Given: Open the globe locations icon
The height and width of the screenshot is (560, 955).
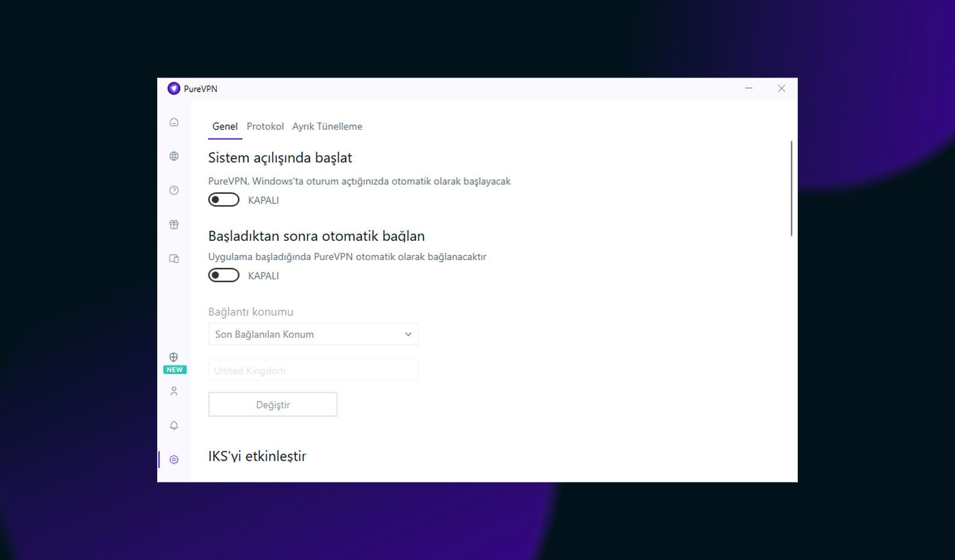Looking at the screenshot, I should [x=174, y=157].
